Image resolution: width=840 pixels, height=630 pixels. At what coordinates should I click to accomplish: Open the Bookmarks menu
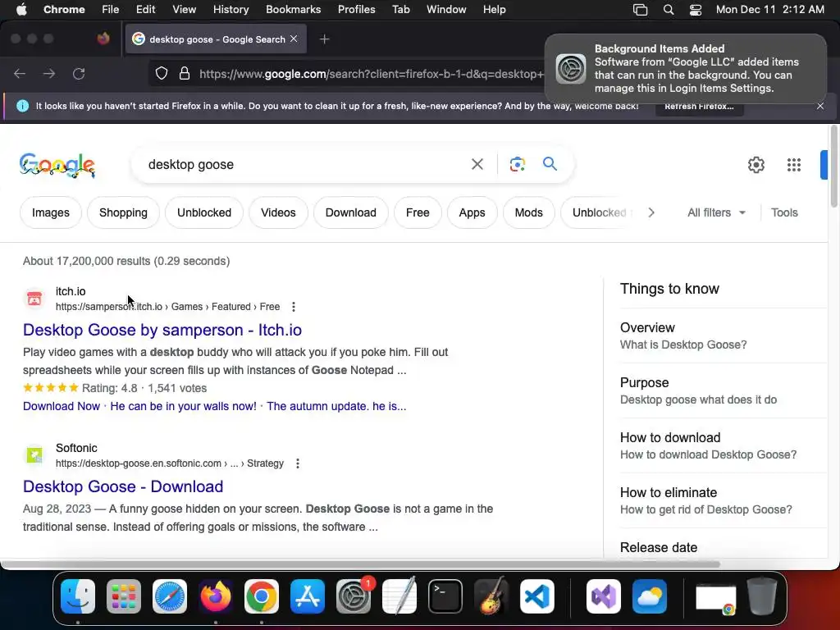coord(293,10)
